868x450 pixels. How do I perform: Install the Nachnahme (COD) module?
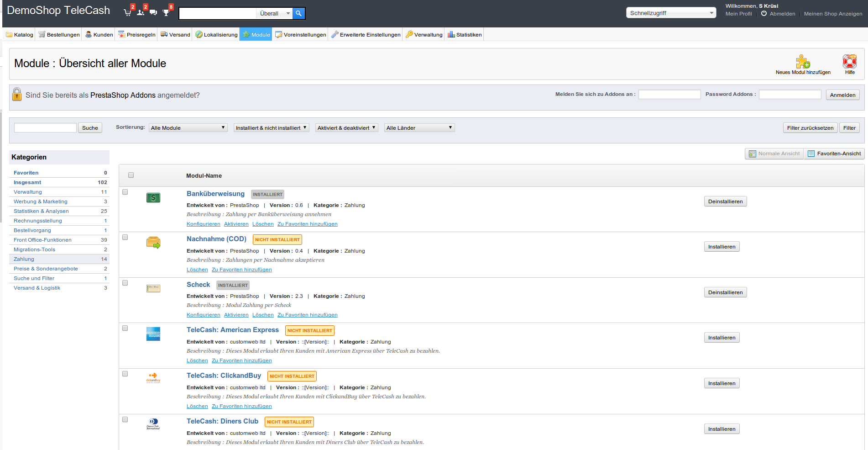(722, 247)
